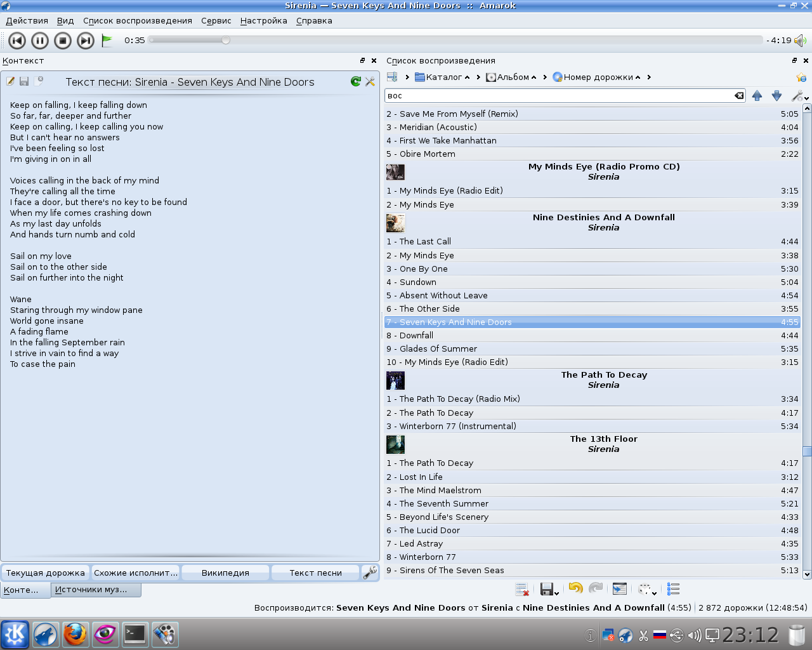Open the Вид menu

coord(65,21)
